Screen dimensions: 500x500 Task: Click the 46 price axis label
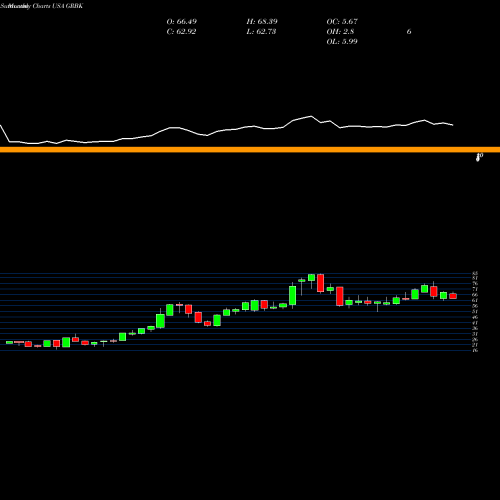(x=475, y=317)
